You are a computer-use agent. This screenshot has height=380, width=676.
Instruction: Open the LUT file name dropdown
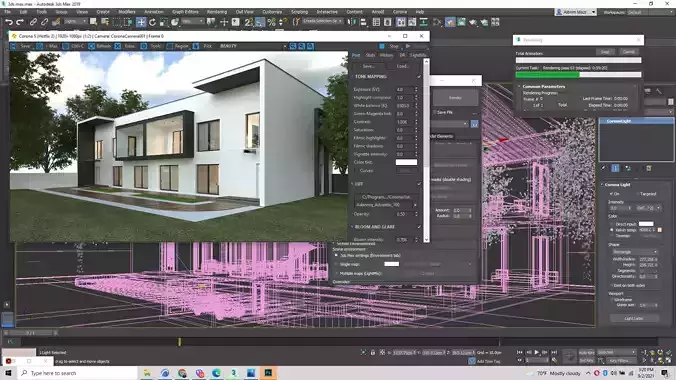pos(386,205)
